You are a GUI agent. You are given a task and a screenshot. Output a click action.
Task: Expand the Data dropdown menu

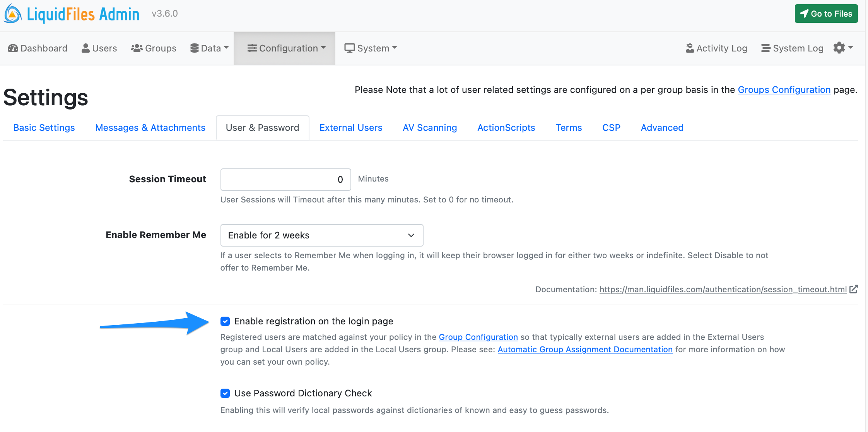(209, 48)
